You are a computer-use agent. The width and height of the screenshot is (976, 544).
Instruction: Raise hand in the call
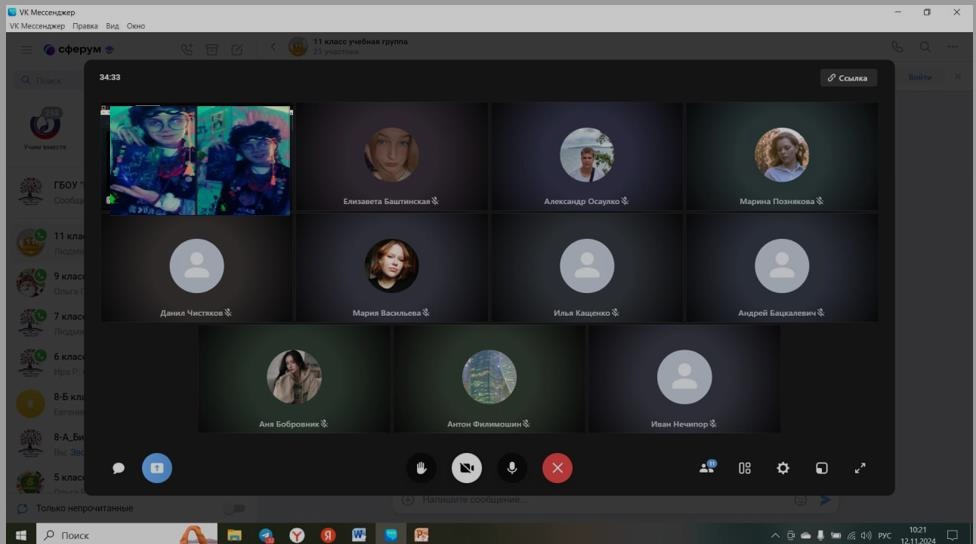(421, 468)
